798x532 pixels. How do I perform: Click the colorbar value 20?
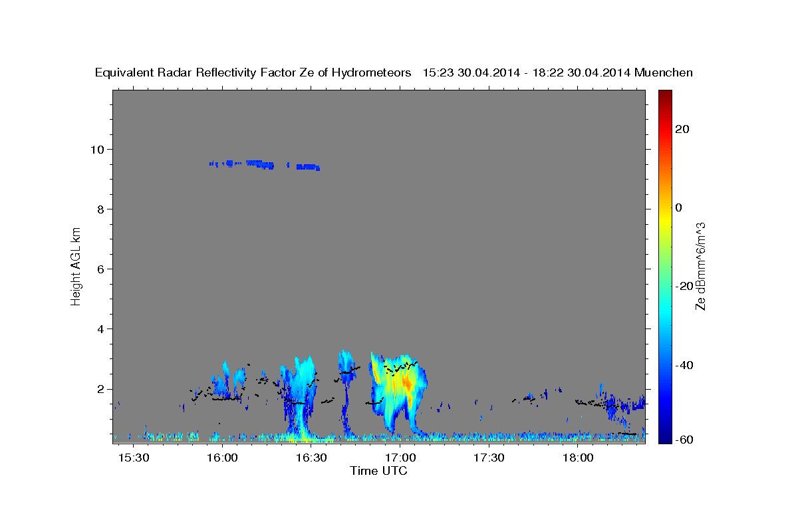682,129
